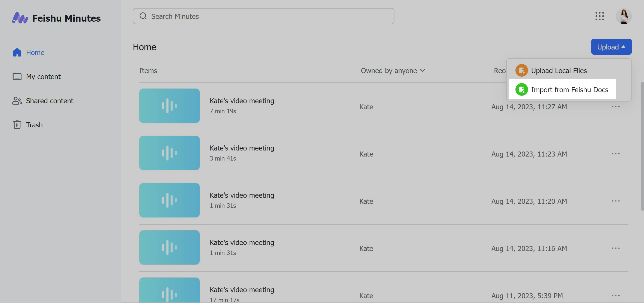The width and height of the screenshot is (644, 303).
Task: Click the Feishu Minutes logo
Action: coord(57,18)
